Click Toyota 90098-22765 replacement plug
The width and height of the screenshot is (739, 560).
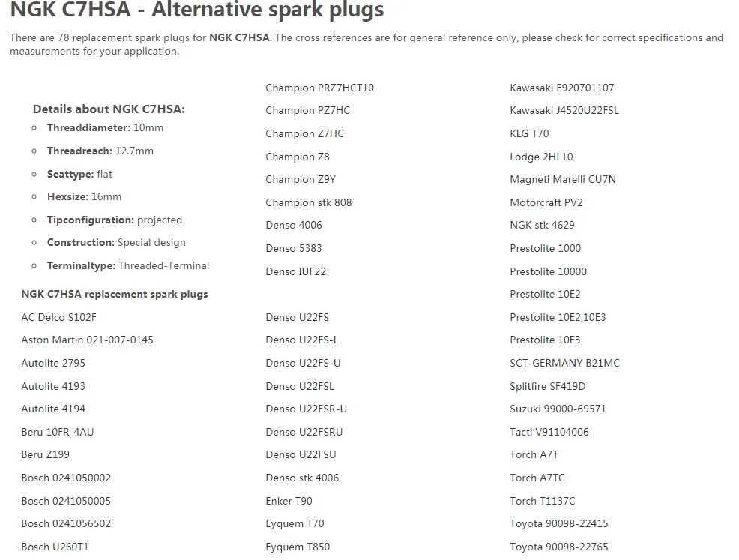[558, 547]
